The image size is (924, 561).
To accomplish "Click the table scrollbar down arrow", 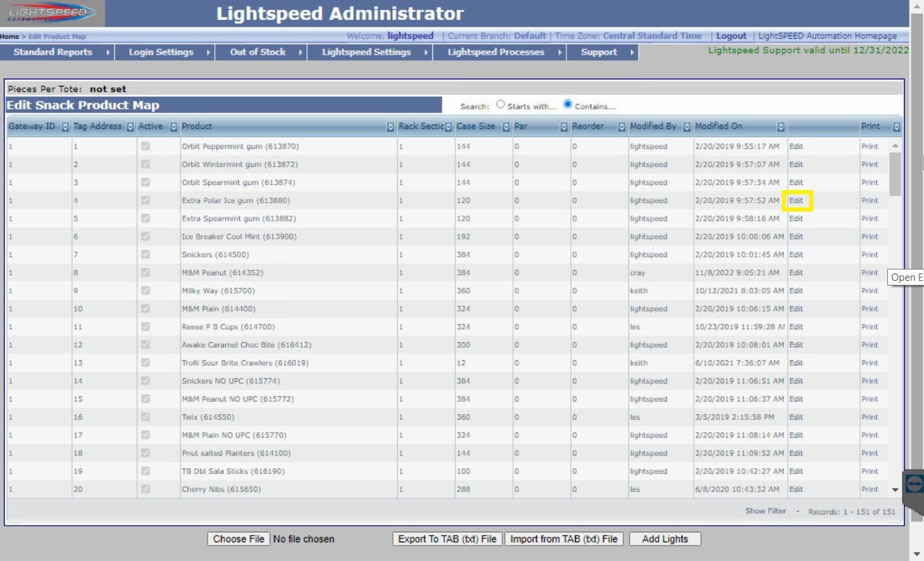I will [x=895, y=490].
